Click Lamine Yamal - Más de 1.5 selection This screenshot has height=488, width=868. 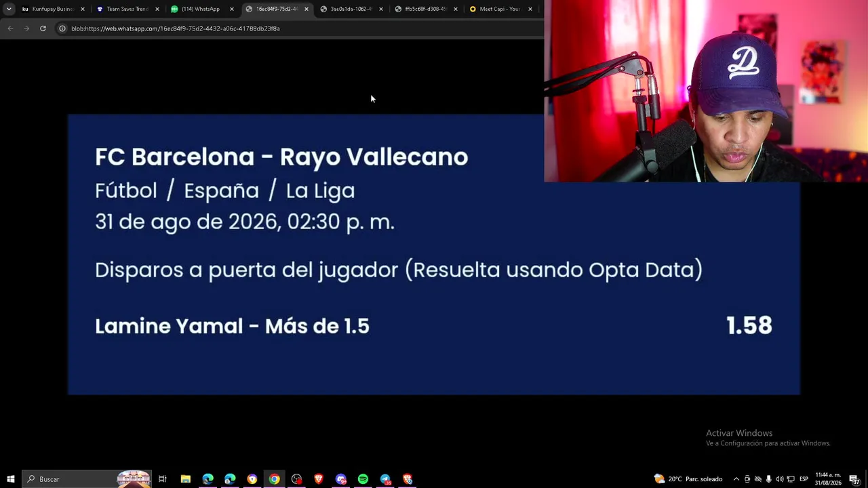(x=232, y=326)
